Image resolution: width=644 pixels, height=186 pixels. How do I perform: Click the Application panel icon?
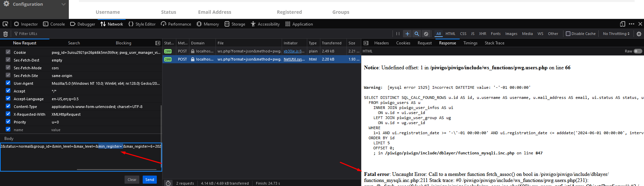[x=288, y=24]
